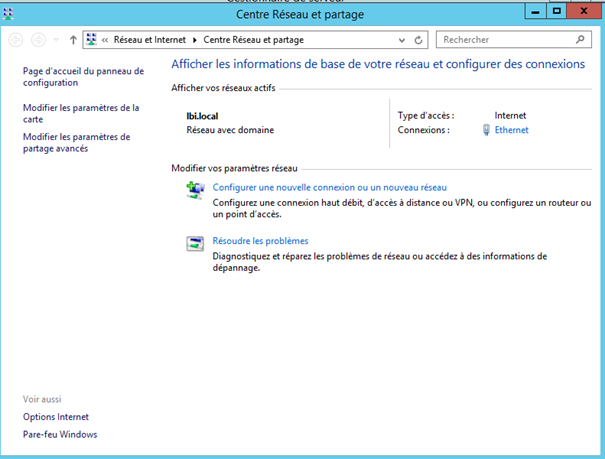
Task: Refresh the Centre Réseau et partage page
Action: (x=419, y=40)
